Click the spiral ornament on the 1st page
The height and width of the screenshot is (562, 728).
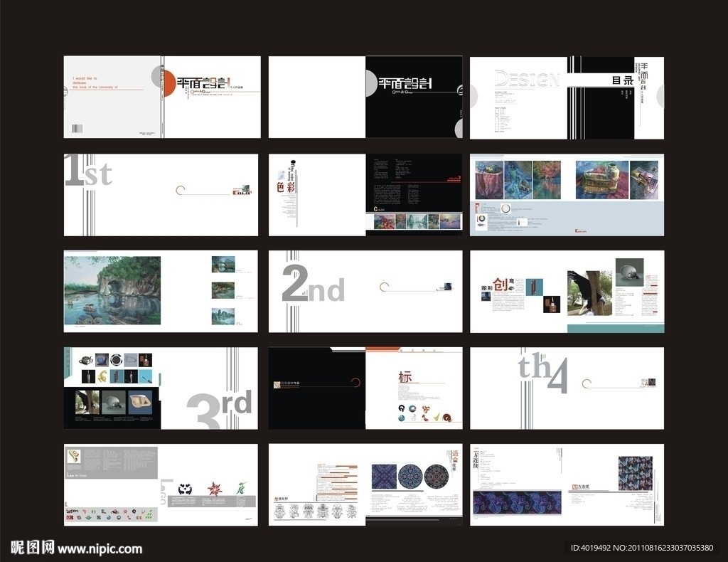point(181,190)
